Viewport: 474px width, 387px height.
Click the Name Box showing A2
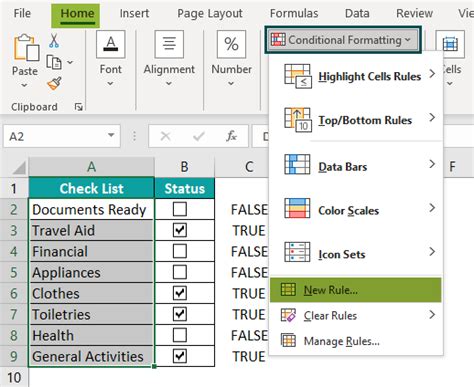62,136
